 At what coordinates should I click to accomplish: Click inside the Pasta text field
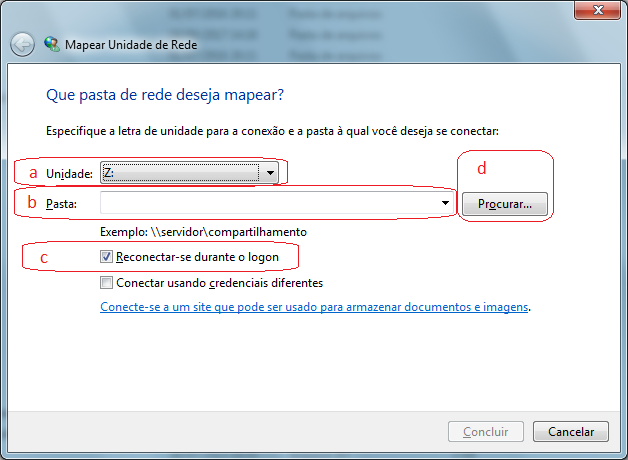pos(270,203)
